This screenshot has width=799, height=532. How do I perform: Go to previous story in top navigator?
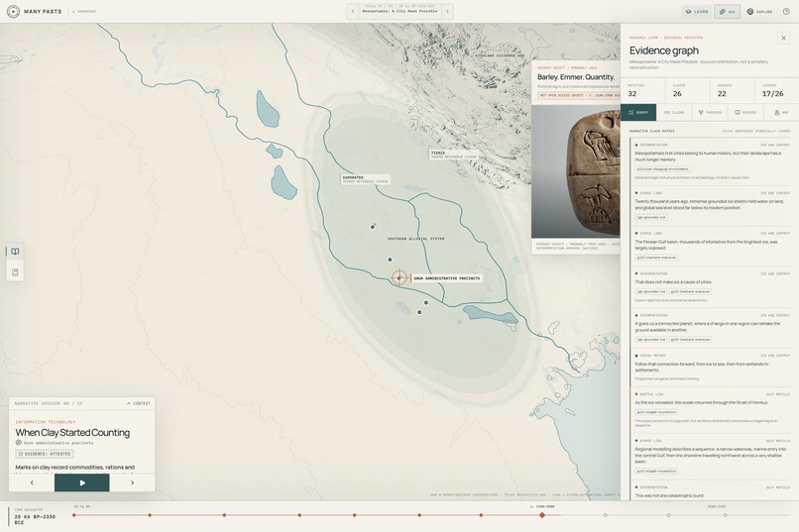pyautogui.click(x=353, y=11)
